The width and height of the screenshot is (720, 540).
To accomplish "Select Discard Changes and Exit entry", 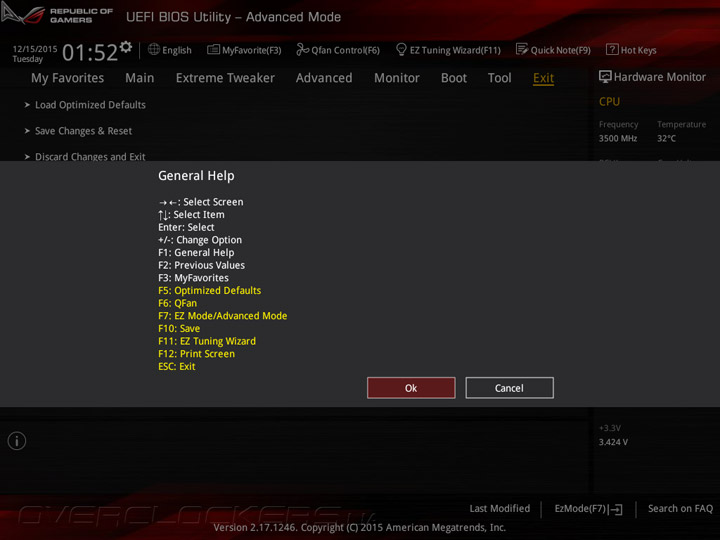I will [x=90, y=156].
